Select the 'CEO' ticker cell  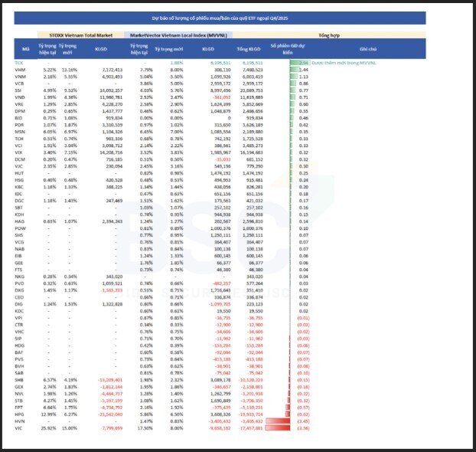point(19,297)
